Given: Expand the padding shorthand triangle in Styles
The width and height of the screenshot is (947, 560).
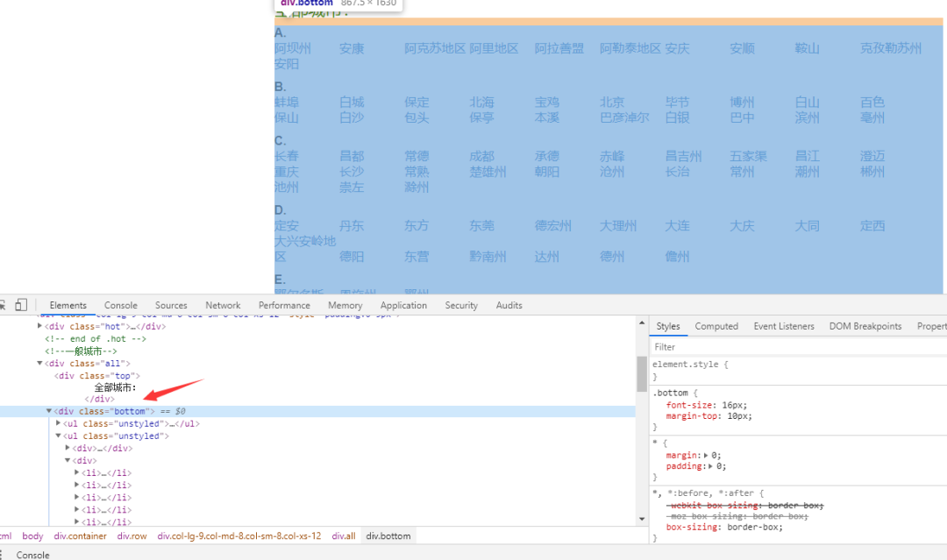Looking at the screenshot, I should [x=710, y=466].
